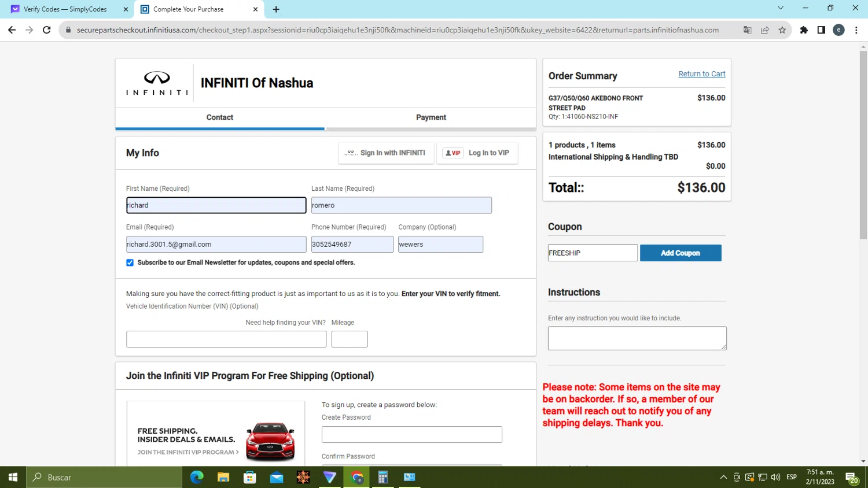The height and width of the screenshot is (488, 868).
Task: Click the INFINITI logo
Action: click(157, 83)
